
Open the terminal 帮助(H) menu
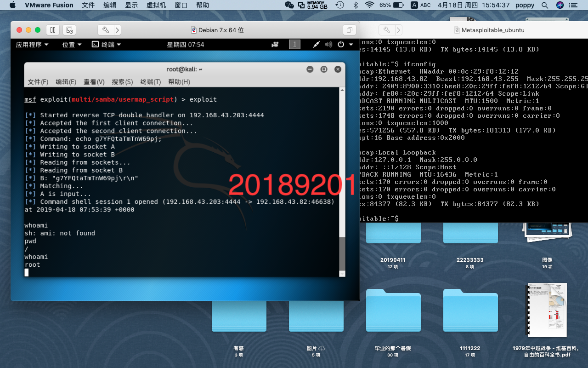click(179, 81)
